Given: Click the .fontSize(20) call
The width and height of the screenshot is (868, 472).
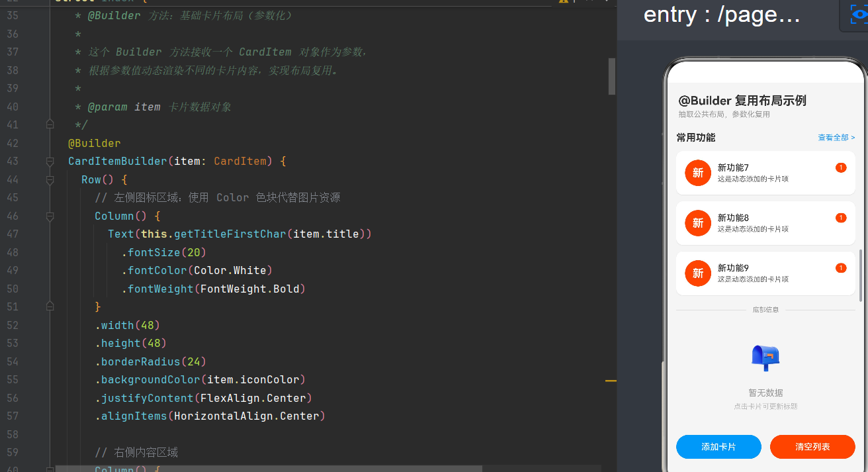Looking at the screenshot, I should [x=163, y=252].
